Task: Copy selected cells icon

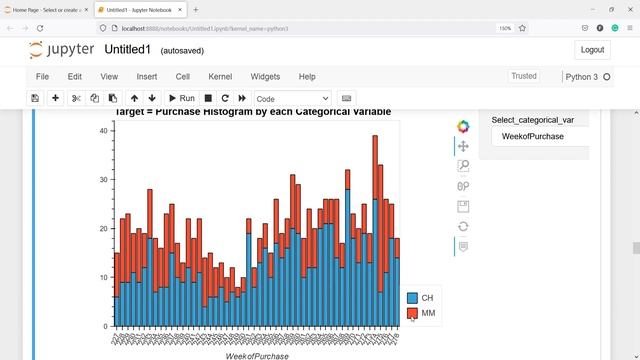Action: [94, 98]
